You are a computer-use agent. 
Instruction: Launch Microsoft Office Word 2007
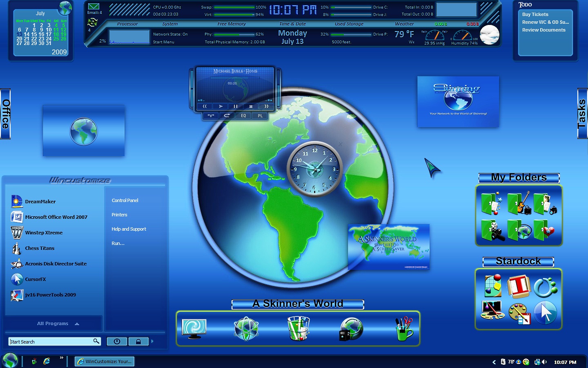tap(49, 217)
